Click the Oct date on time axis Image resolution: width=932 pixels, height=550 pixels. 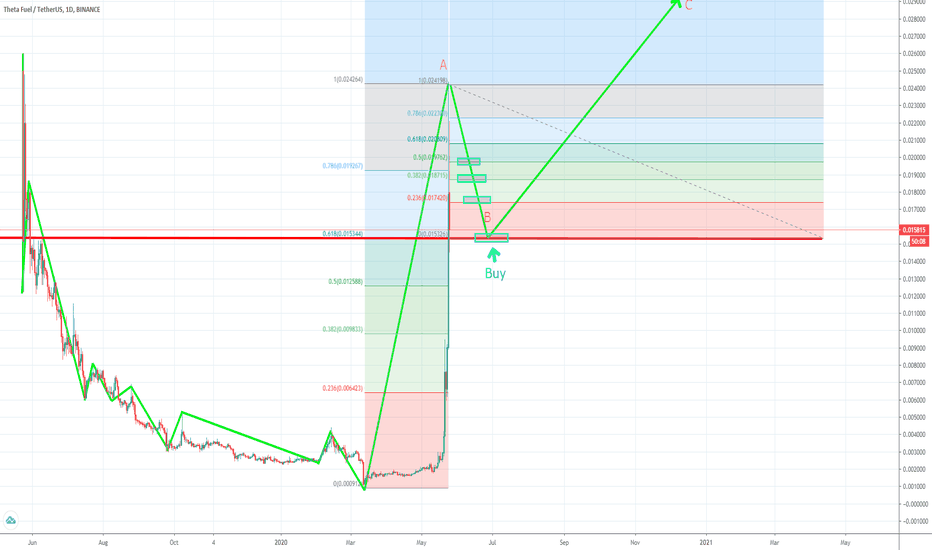coord(174,542)
